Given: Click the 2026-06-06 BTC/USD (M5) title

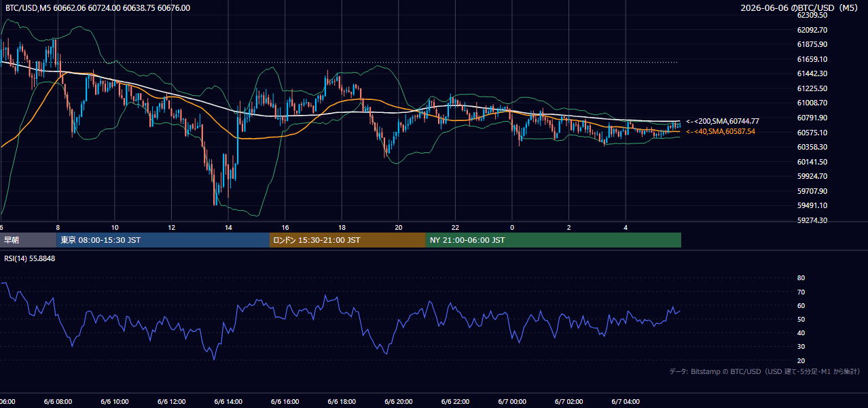Looking at the screenshot, I should tap(801, 7).
